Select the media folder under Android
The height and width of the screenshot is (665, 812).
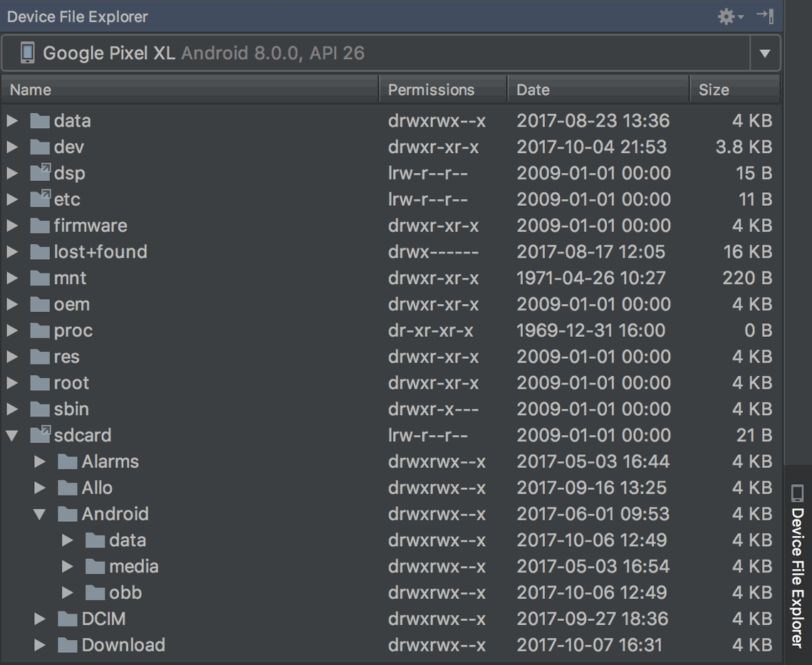tap(133, 567)
